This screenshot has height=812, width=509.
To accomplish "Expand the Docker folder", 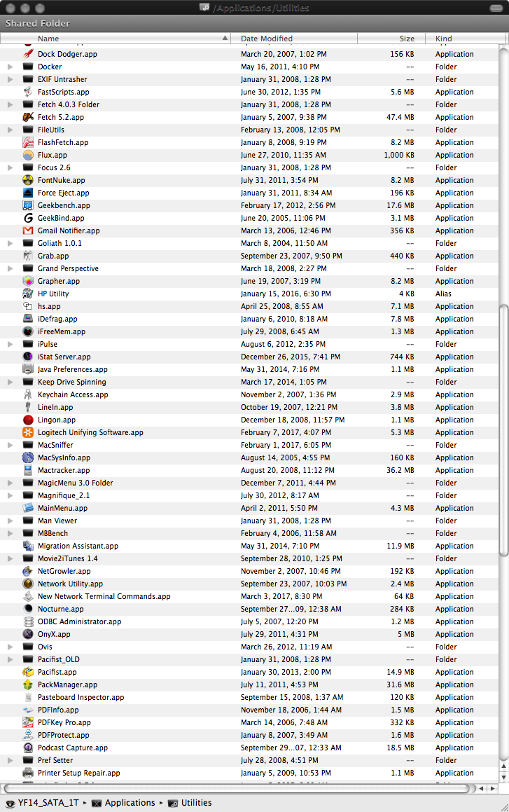I will coord(10,67).
